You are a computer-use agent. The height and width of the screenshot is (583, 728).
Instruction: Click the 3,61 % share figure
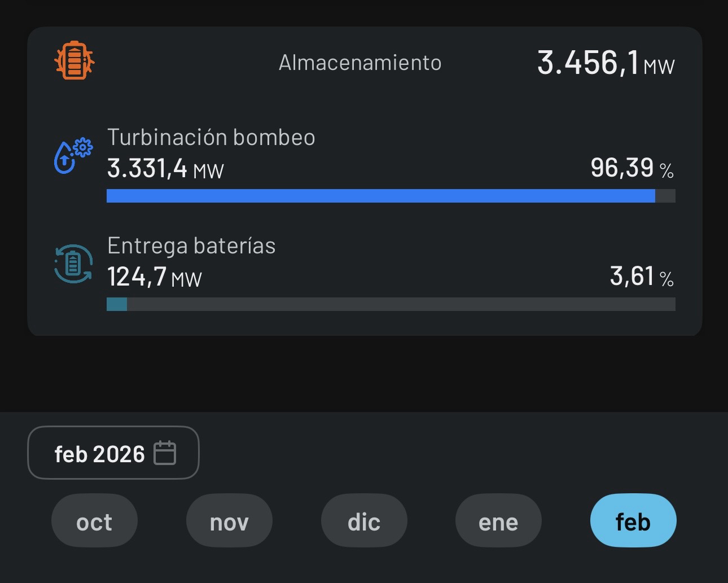pos(641,277)
